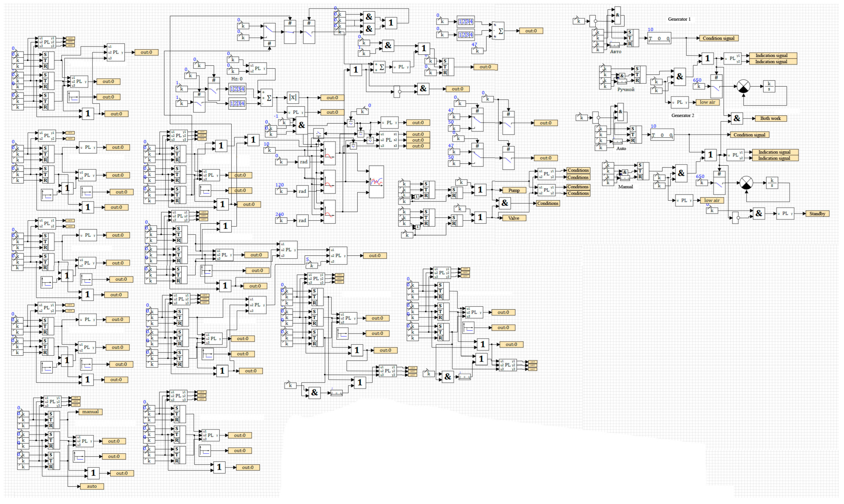Click the Both work output label

770,118
